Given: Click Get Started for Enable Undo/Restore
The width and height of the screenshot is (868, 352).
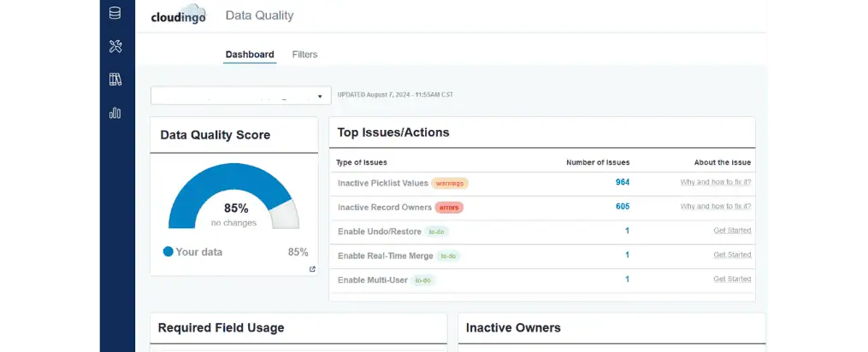Looking at the screenshot, I should (732, 231).
